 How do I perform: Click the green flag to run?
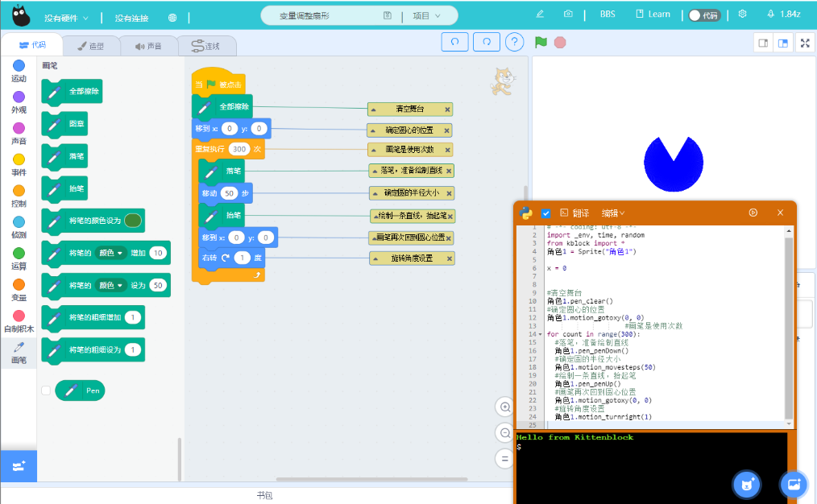(541, 42)
